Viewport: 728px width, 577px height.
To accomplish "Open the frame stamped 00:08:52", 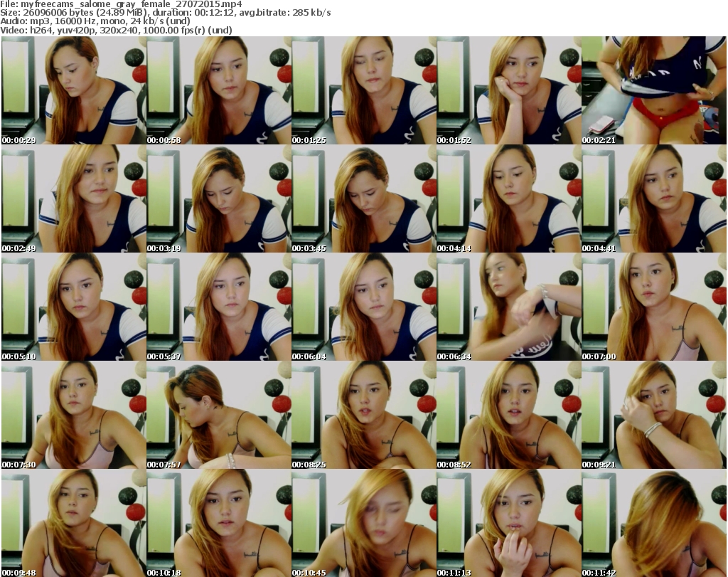I will [x=509, y=415].
